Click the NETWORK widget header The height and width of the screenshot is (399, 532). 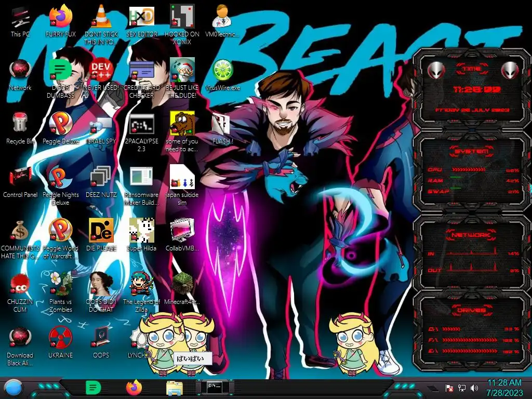tap(471, 234)
